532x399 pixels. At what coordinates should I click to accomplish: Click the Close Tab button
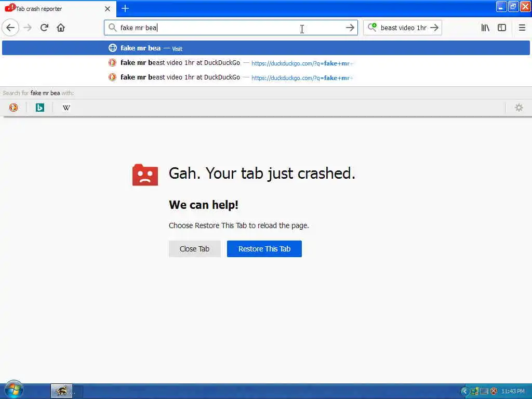[195, 249]
